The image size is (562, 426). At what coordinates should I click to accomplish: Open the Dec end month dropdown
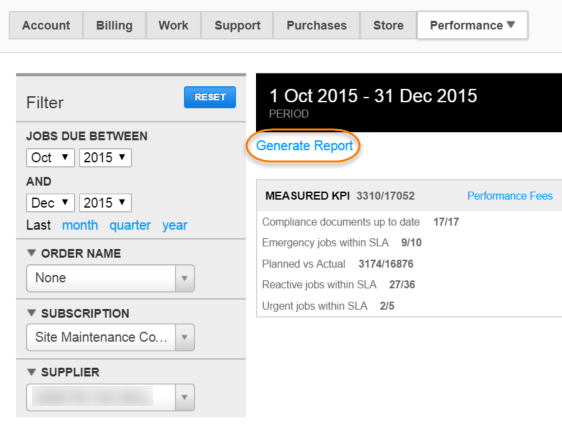click(x=50, y=203)
